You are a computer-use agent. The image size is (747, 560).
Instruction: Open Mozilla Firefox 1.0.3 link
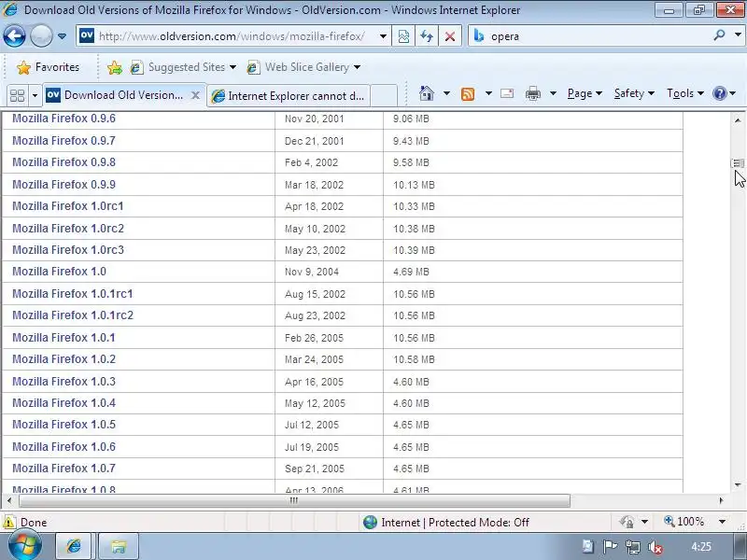(63, 382)
